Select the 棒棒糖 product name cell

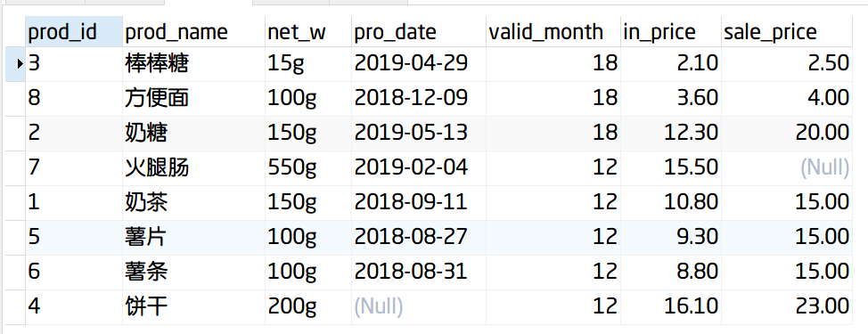(x=193, y=64)
